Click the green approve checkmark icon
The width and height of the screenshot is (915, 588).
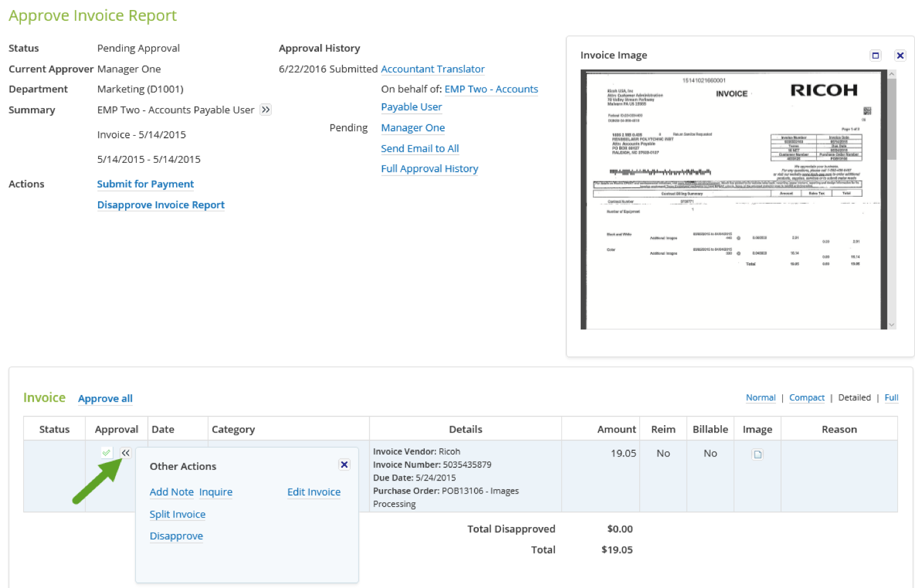(106, 453)
